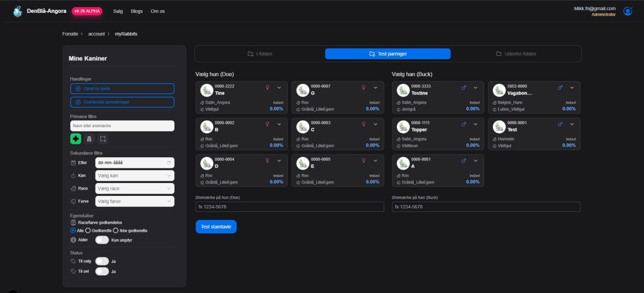The width and height of the screenshot is (644, 293).
Task: Switch to the Test parringer tab
Action: [388, 54]
